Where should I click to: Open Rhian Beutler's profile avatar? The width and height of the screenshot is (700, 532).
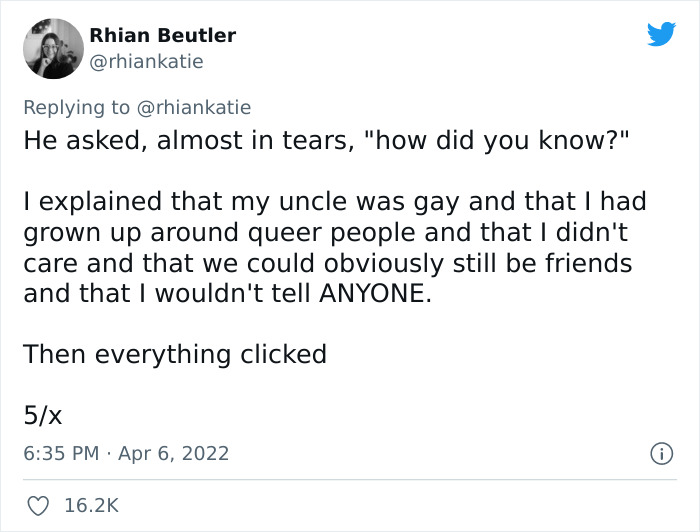52,49
